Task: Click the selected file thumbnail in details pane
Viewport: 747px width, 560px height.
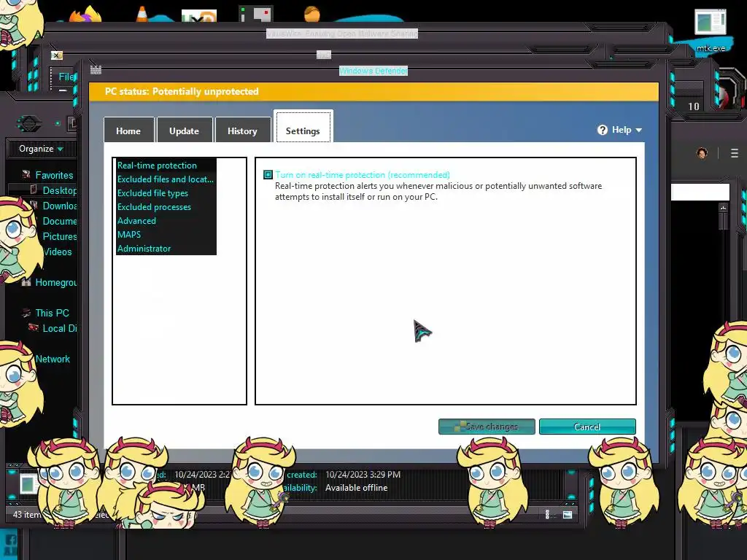Action: click(x=28, y=484)
